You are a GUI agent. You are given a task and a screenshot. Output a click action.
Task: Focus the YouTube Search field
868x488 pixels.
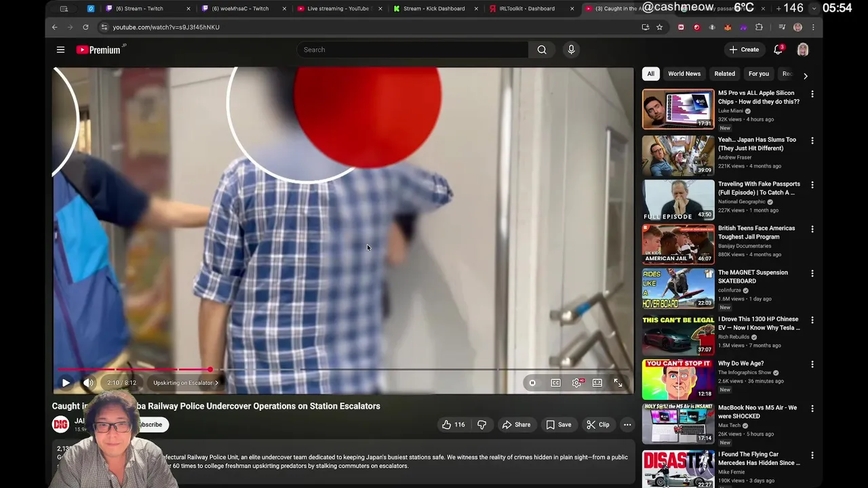(x=412, y=49)
